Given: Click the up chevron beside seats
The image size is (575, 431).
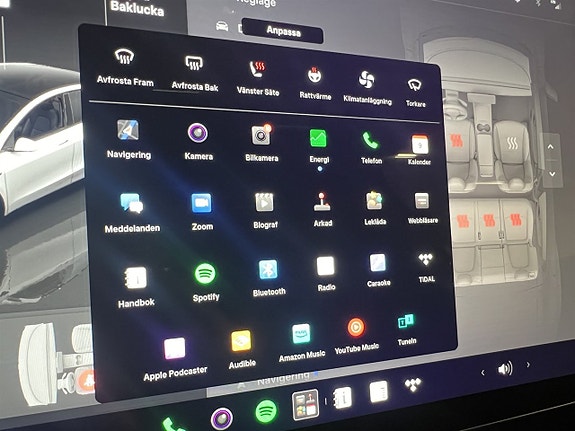Looking at the screenshot, I should 550,147.
